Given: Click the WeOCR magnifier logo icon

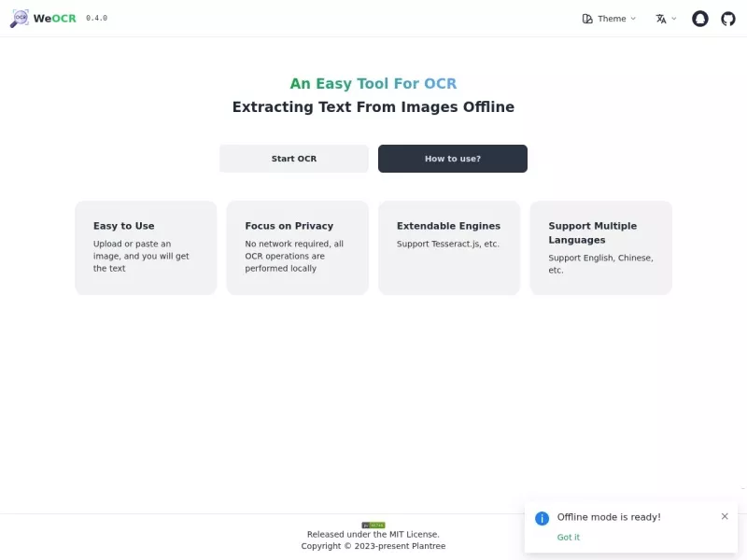Looking at the screenshot, I should (x=20, y=19).
